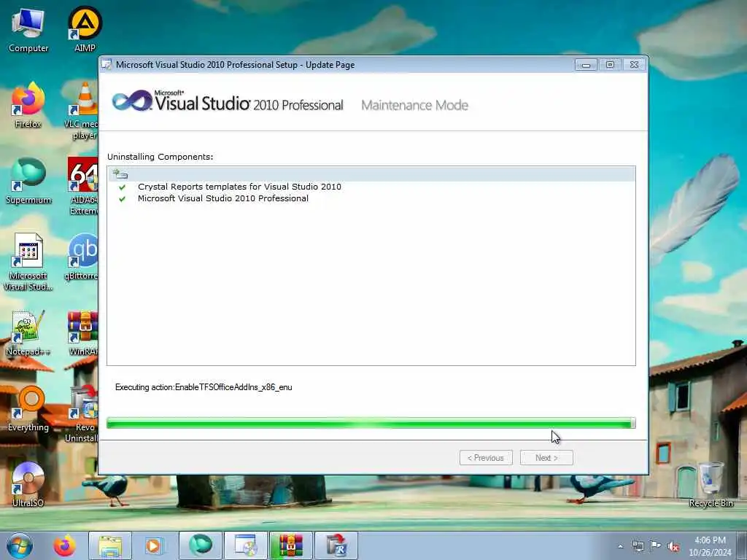Launch Firefox from the desktop shortcut

point(28,106)
